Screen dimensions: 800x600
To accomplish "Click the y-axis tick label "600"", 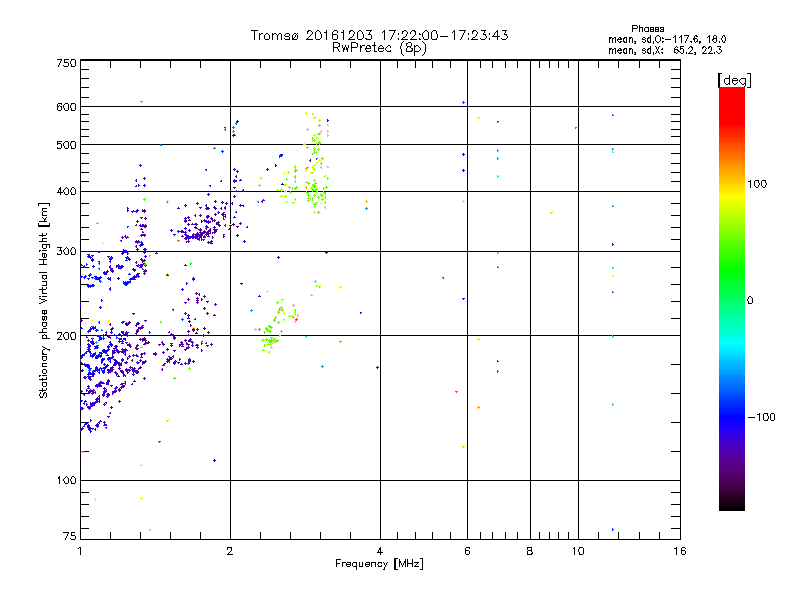I will 66,107.
